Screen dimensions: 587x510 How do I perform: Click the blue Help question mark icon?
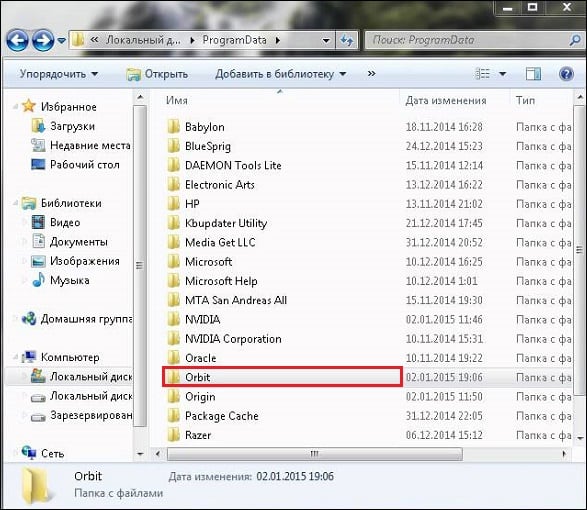[566, 74]
